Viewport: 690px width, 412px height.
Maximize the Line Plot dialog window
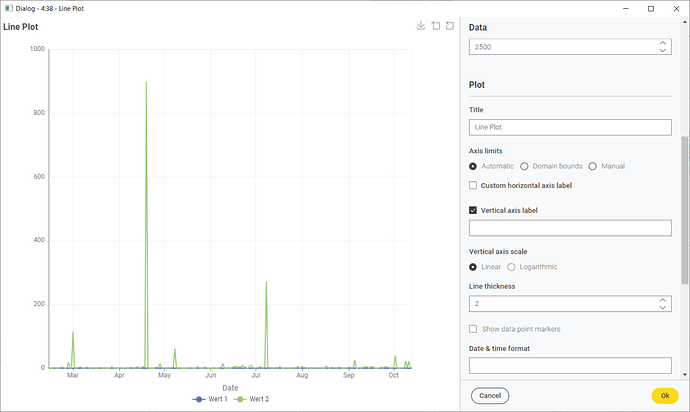pos(651,8)
